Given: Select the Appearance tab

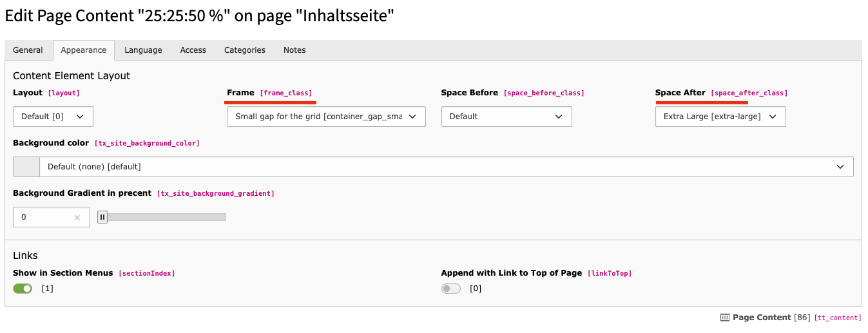Looking at the screenshot, I should click(84, 50).
